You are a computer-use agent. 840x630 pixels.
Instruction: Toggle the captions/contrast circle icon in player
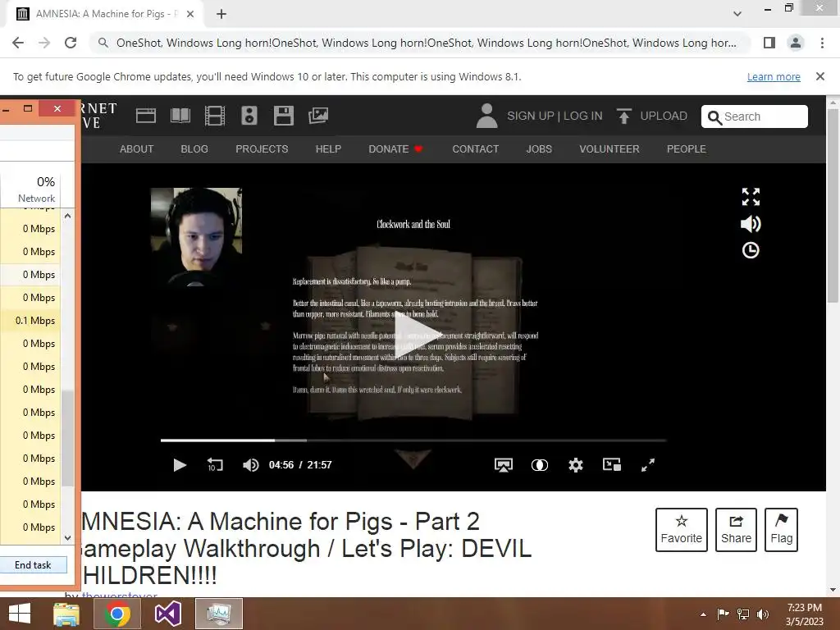pos(540,465)
